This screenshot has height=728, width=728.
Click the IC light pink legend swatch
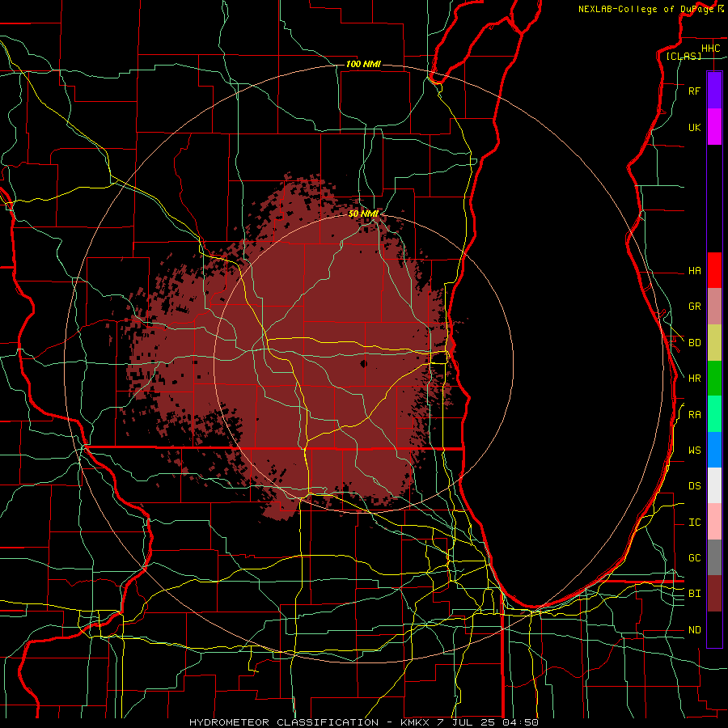(714, 522)
